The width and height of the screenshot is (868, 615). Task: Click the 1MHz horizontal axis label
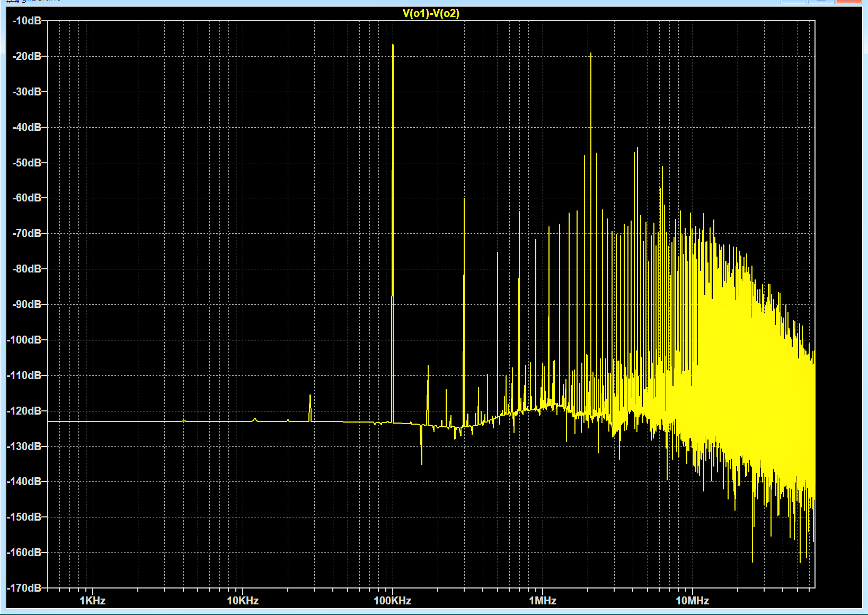click(543, 601)
